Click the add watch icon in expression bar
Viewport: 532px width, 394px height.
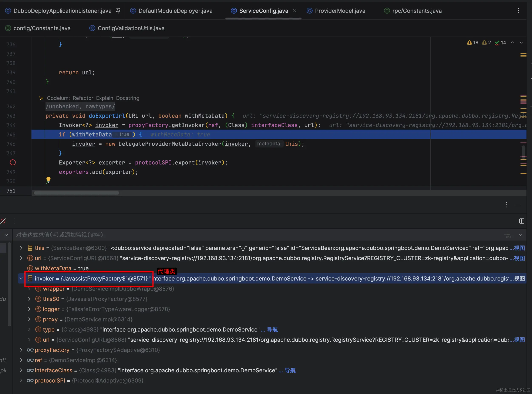tap(508, 235)
